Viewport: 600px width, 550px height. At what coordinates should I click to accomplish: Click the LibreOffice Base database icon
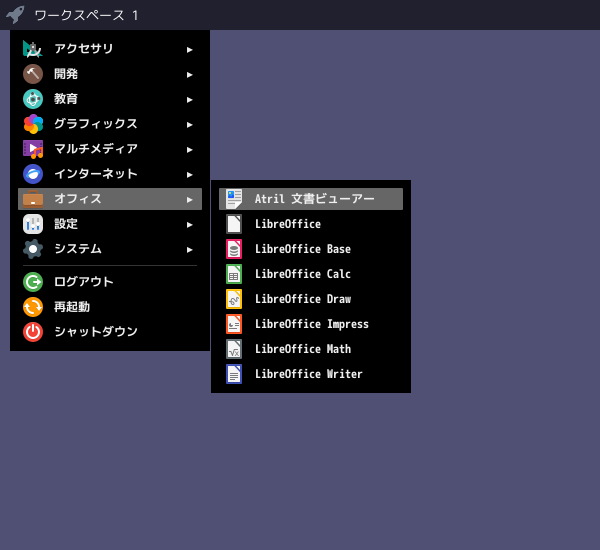[x=234, y=249]
